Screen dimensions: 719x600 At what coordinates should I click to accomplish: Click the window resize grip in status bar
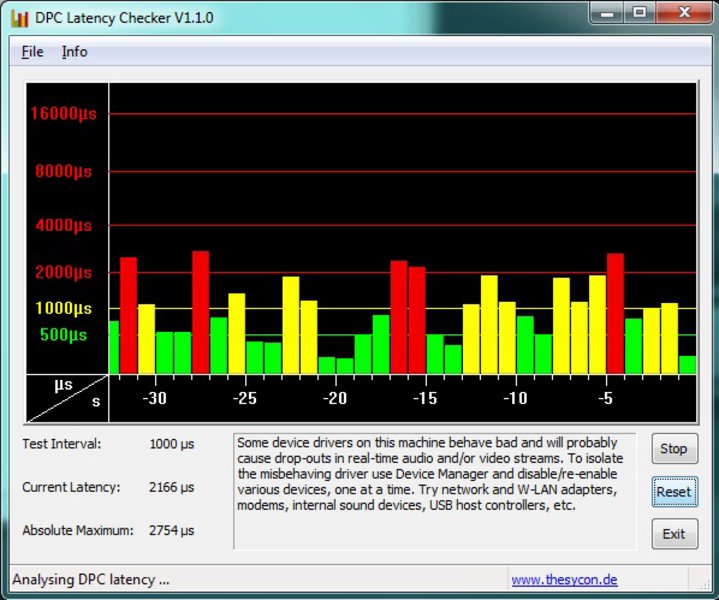pos(703,583)
